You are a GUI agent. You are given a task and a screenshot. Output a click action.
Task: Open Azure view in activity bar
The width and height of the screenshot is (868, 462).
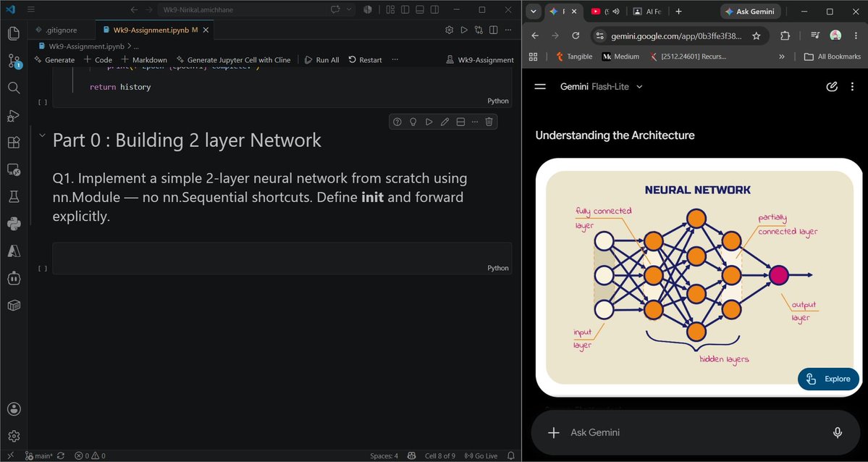[x=14, y=251]
